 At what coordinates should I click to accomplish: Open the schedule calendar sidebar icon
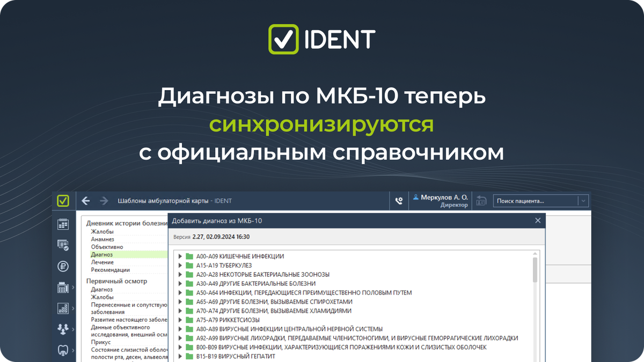click(63, 224)
